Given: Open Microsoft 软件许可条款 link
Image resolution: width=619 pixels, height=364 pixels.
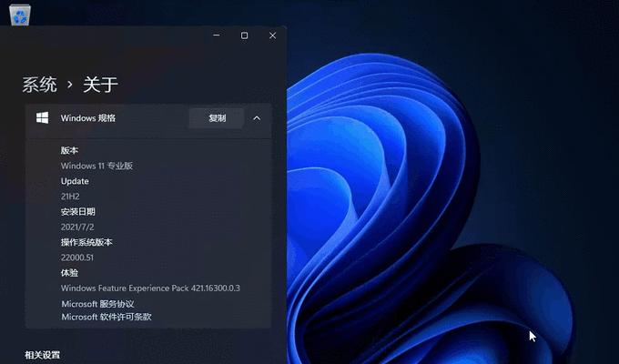Looking at the screenshot, I should (107, 317).
